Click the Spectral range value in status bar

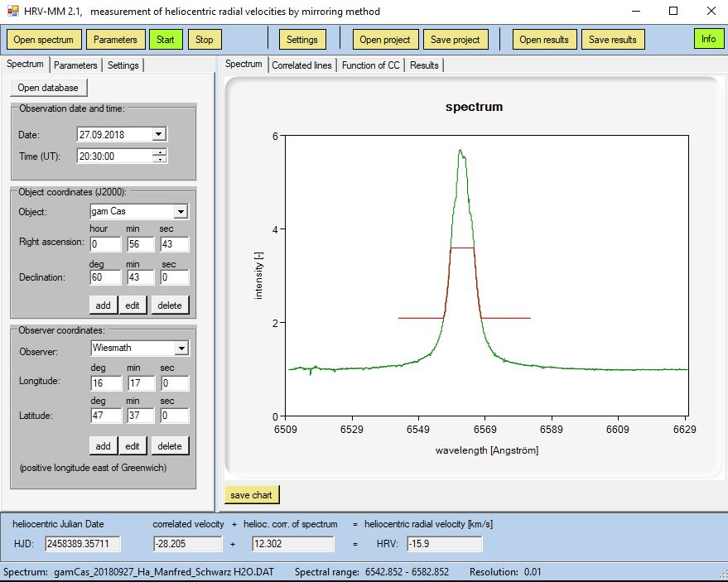[407, 572]
